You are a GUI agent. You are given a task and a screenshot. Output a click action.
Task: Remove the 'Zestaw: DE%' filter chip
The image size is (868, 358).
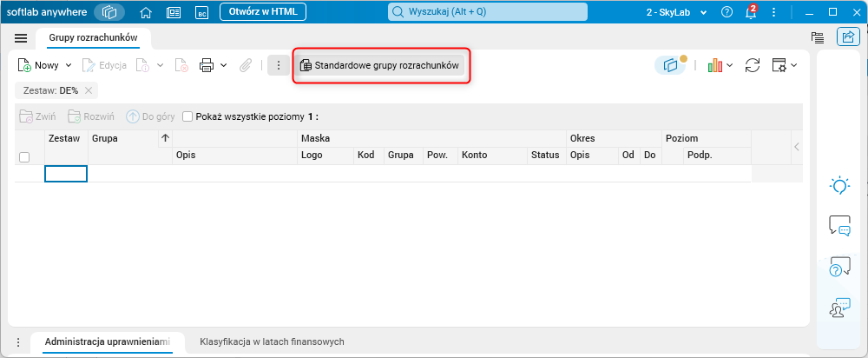pos(88,90)
